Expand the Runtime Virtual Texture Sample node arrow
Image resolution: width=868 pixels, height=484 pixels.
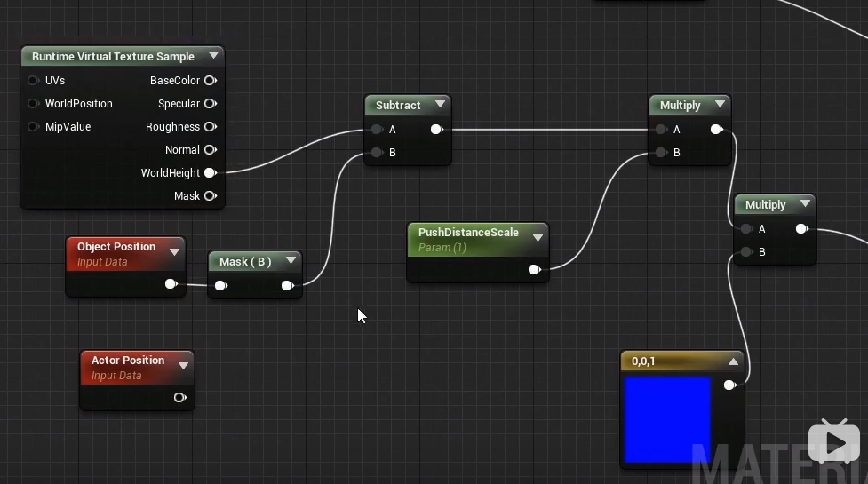(x=213, y=55)
